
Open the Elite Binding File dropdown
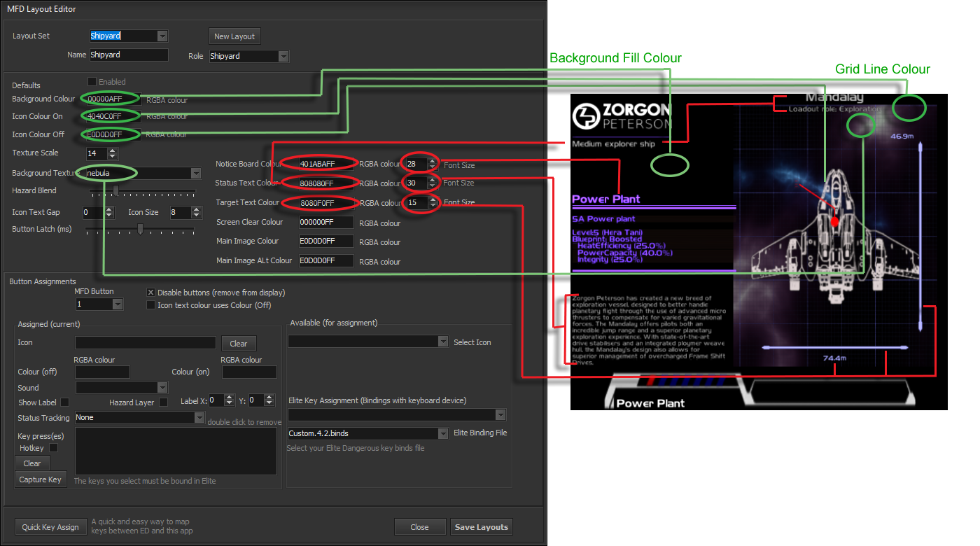point(442,434)
